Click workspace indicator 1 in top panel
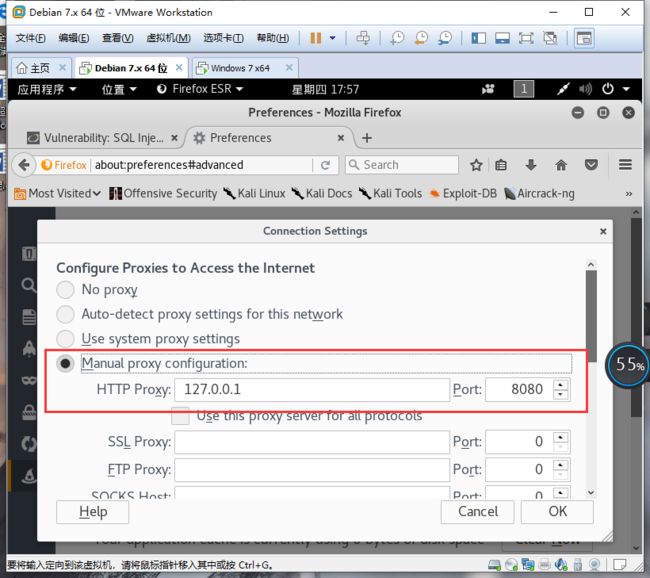Viewport: 650px width, 578px height. pos(524,89)
